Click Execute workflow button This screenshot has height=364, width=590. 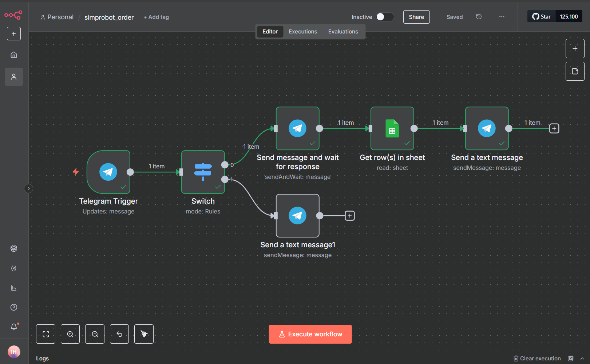(310, 334)
